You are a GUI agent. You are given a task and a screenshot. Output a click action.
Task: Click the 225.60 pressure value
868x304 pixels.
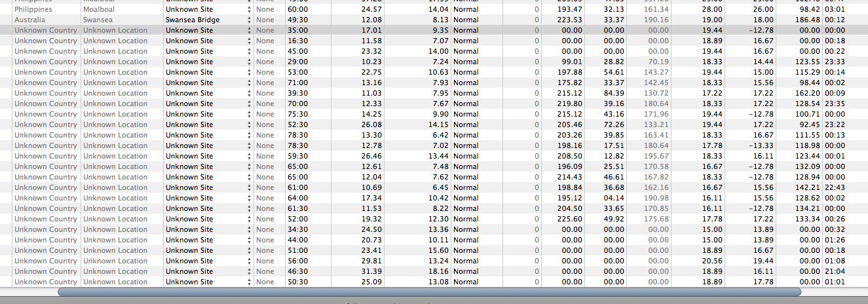[569, 219]
